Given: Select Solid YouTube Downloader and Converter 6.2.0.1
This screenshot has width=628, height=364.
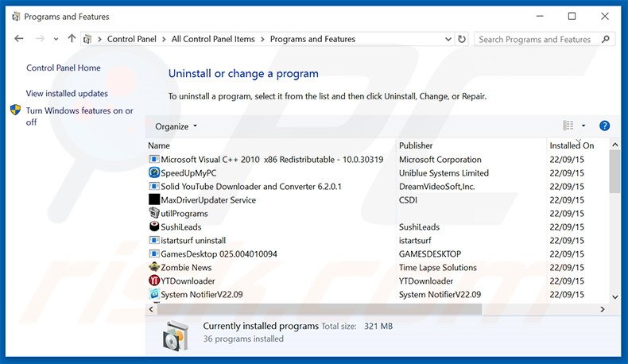Looking at the screenshot, I should [x=251, y=186].
